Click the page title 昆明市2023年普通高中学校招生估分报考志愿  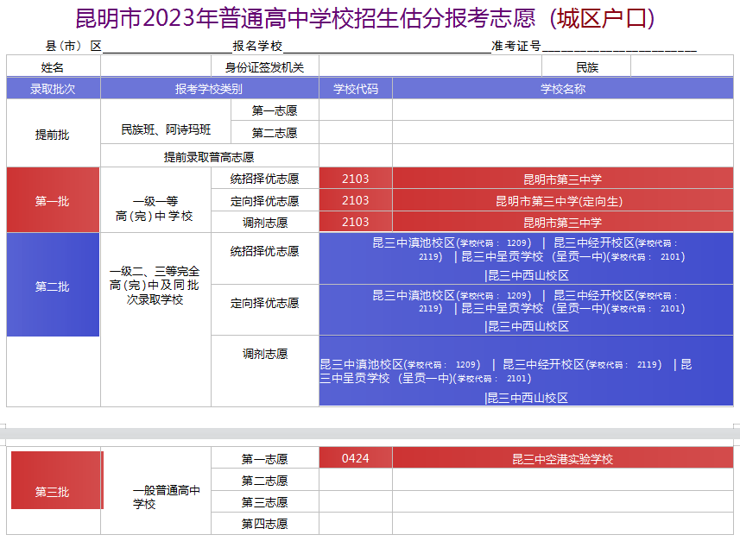(x=306, y=19)
